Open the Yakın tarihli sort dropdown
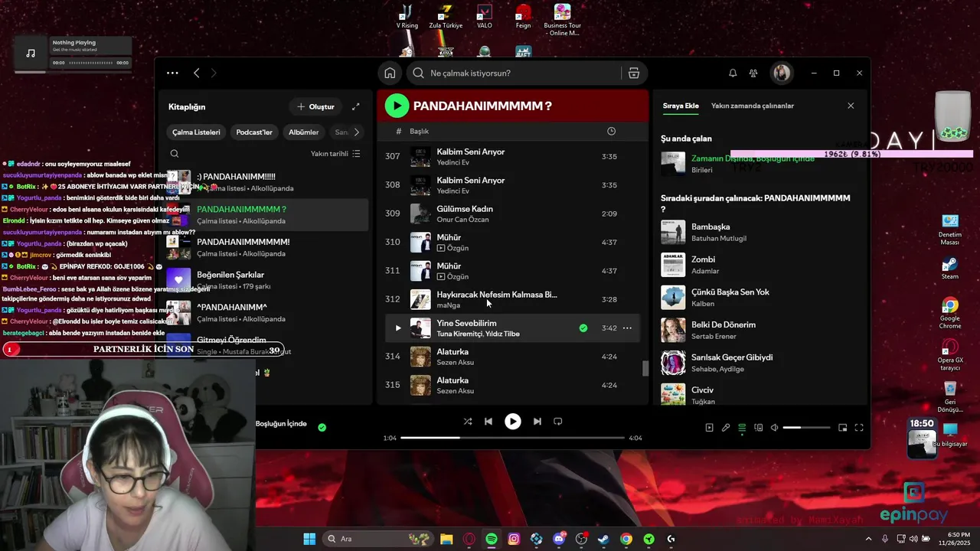Image resolution: width=980 pixels, height=551 pixels. (x=335, y=154)
